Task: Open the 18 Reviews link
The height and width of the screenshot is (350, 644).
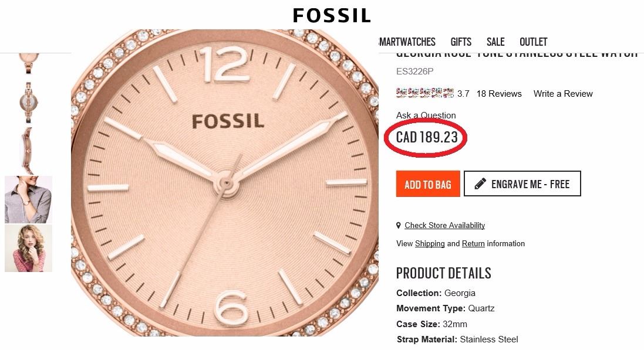Action: coord(499,94)
